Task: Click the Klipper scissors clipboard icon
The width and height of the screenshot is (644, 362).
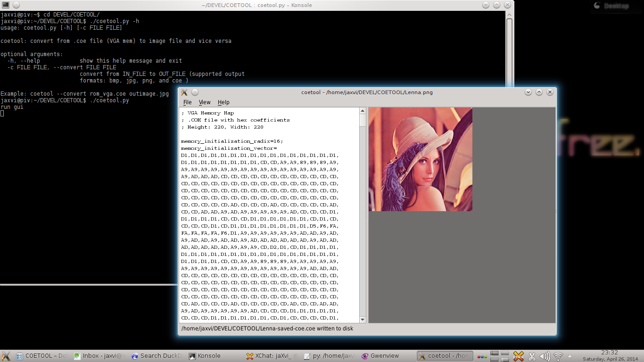Action: 532,356
